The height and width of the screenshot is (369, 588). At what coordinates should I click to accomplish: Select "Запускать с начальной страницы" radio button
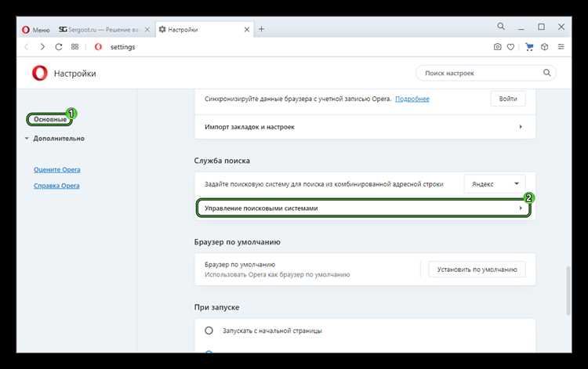tap(209, 331)
